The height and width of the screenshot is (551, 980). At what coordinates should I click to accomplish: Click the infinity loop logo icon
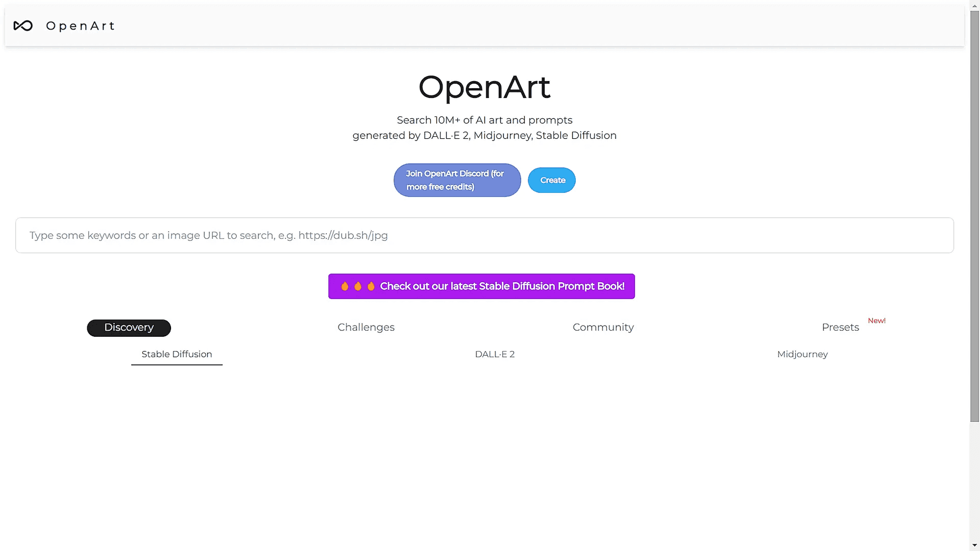pos(23,26)
